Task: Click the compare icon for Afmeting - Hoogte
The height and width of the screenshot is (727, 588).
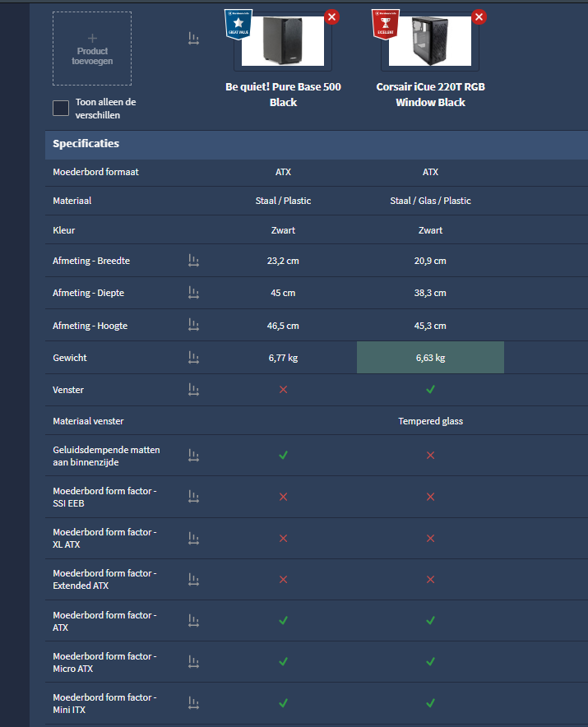Action: click(x=193, y=326)
